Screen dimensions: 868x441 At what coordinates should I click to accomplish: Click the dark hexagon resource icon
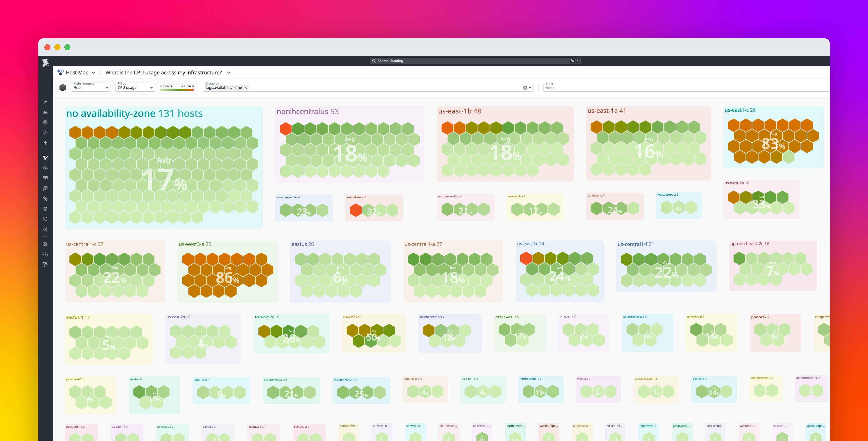click(x=63, y=88)
